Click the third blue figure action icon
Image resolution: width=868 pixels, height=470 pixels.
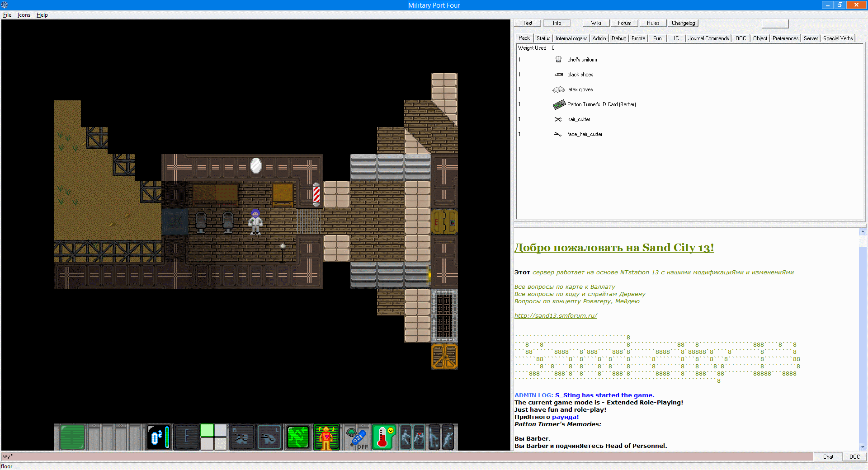(x=434, y=437)
